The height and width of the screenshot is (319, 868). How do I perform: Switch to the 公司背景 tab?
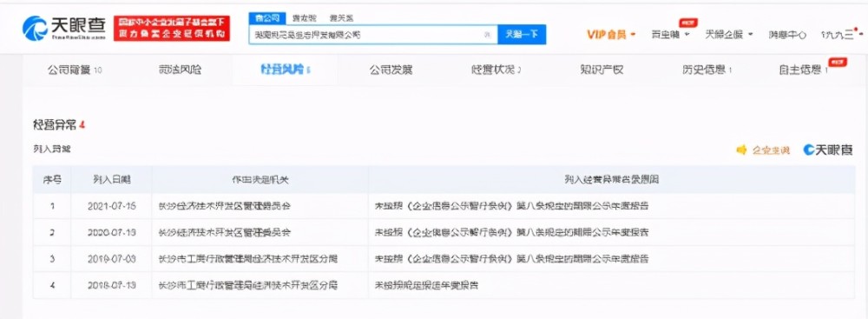pyautogui.click(x=75, y=70)
